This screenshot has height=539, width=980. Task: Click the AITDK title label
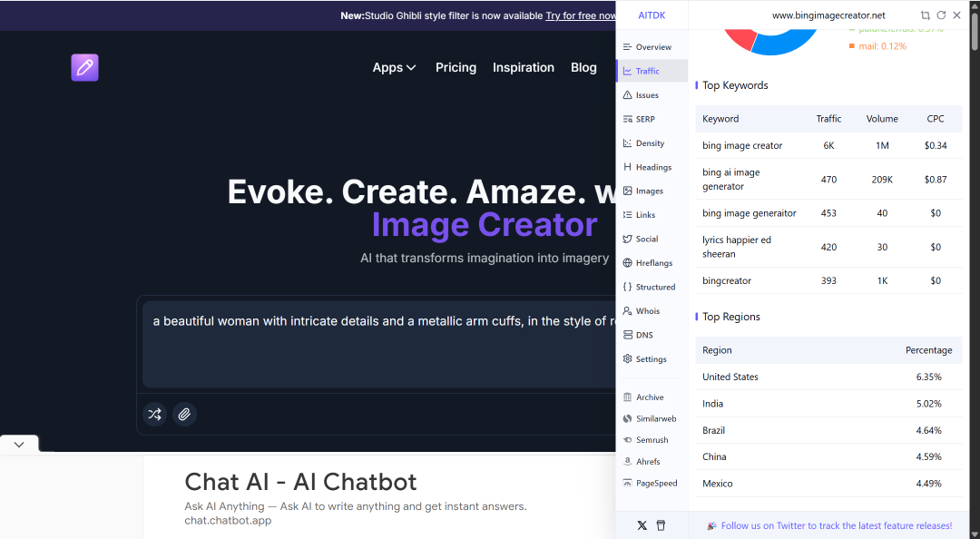[x=652, y=15]
